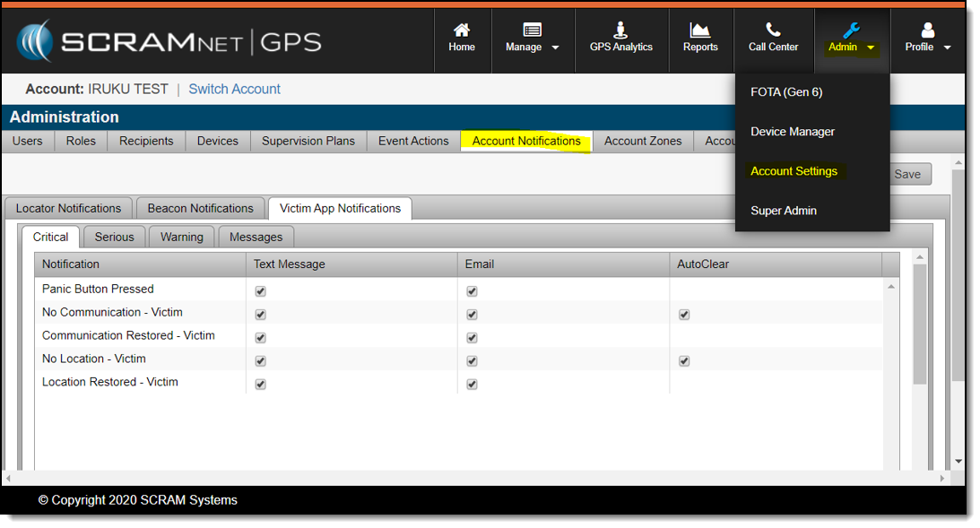Disable Location Restored - Victim Email checkbox
The width and height of the screenshot is (980, 528).
(473, 385)
